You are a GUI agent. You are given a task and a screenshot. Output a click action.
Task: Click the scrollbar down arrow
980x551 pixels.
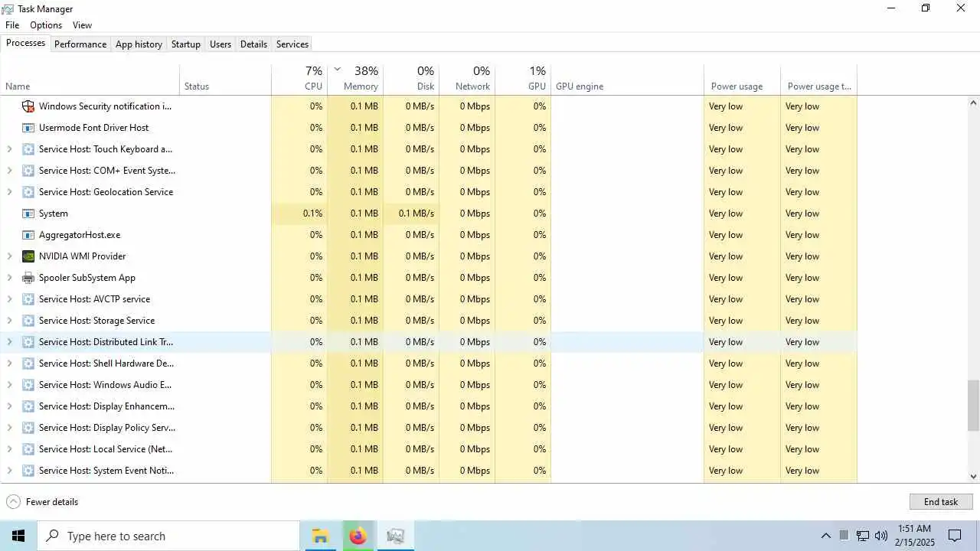click(974, 477)
